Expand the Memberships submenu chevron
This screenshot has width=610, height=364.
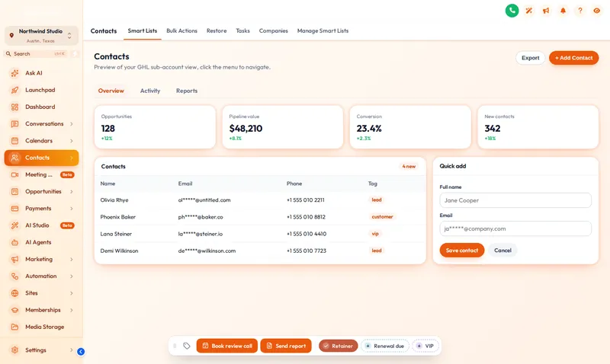[x=72, y=310]
